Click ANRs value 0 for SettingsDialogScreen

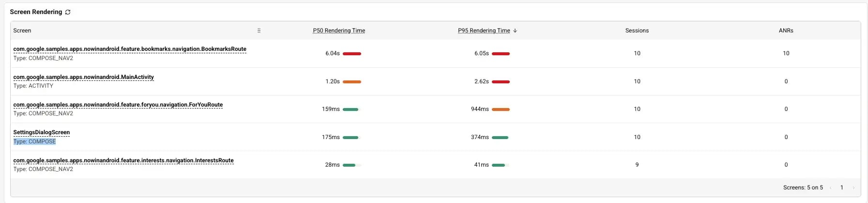786,137
